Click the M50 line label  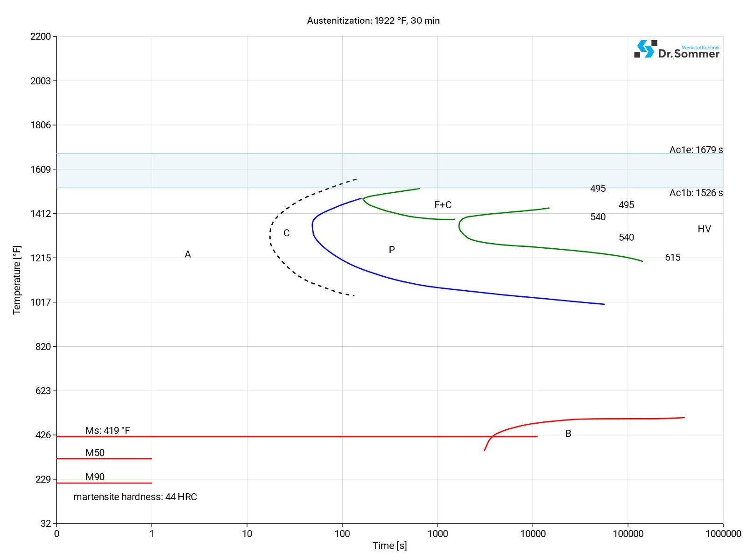click(x=95, y=453)
